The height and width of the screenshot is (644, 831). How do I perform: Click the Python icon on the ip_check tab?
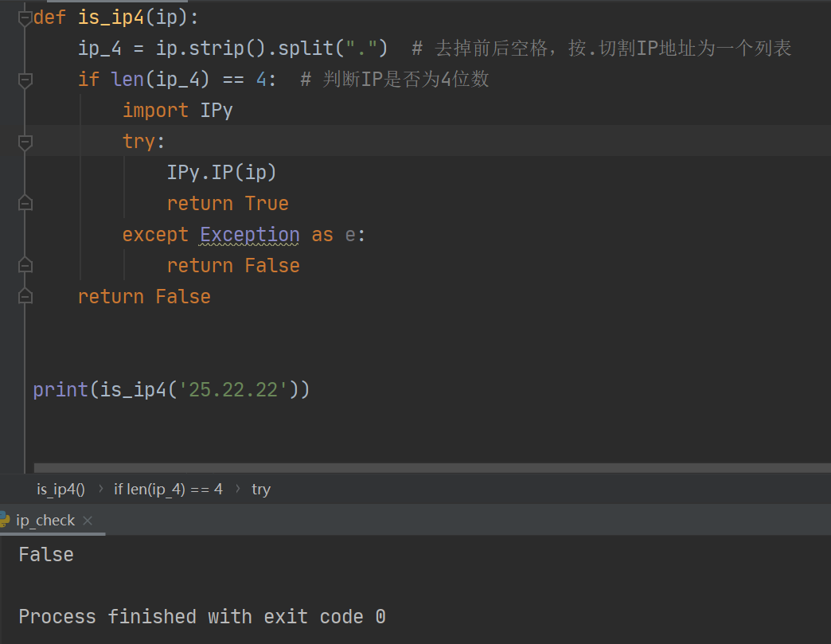coord(6,520)
